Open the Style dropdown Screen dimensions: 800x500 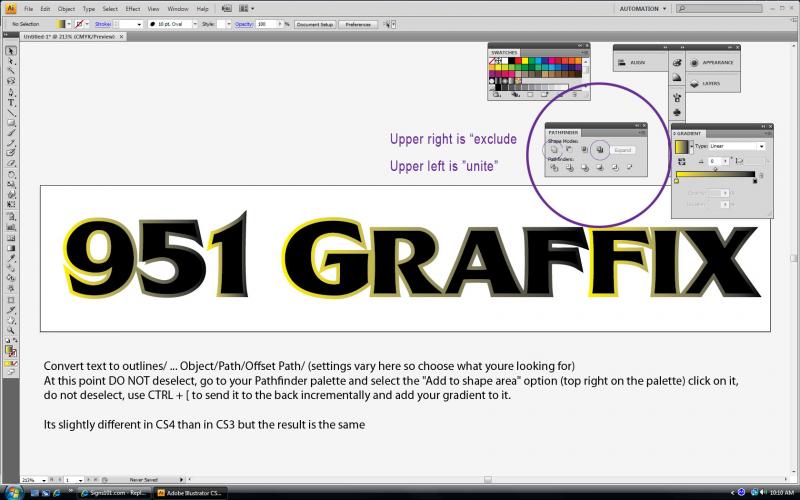click(229, 24)
